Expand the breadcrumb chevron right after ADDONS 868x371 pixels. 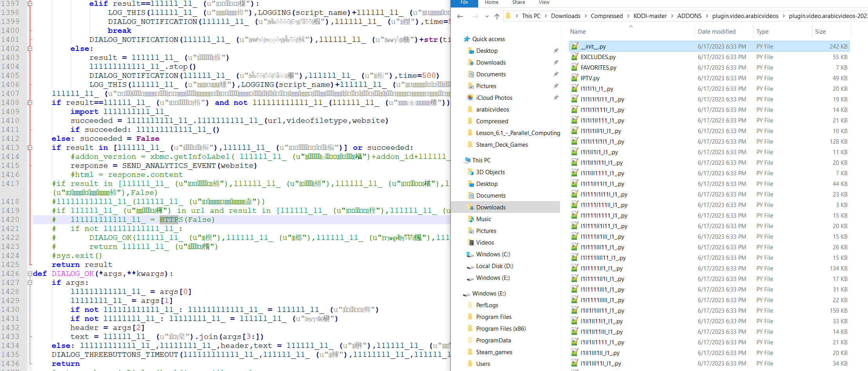(x=707, y=16)
